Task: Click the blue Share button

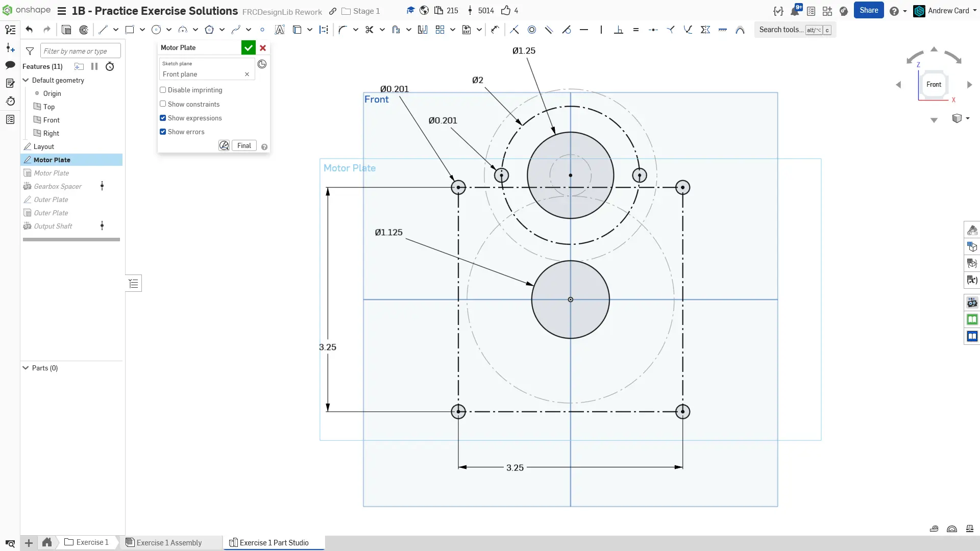Action: (868, 10)
